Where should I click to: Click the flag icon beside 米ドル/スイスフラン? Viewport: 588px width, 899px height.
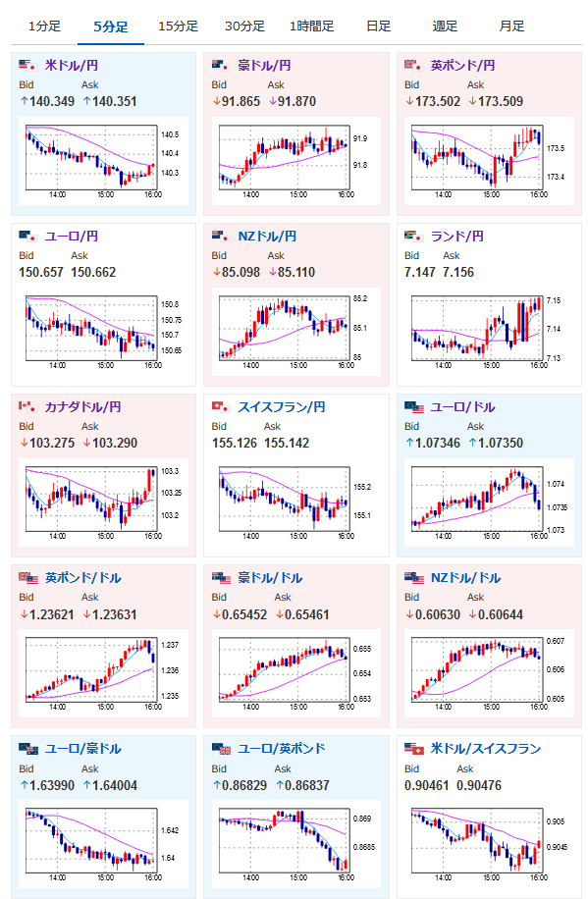pyautogui.click(x=413, y=748)
